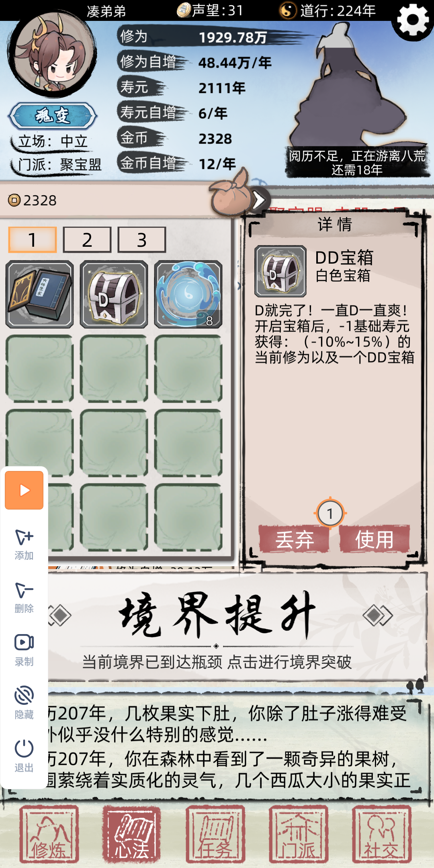The height and width of the screenshot is (868, 434).
Task: Exit using the 退出 power icon
Action: (24, 756)
